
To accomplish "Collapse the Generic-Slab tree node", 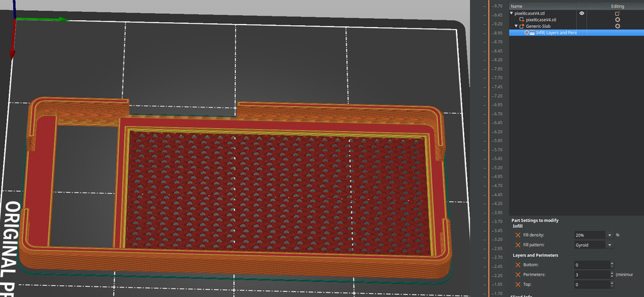I will [516, 26].
